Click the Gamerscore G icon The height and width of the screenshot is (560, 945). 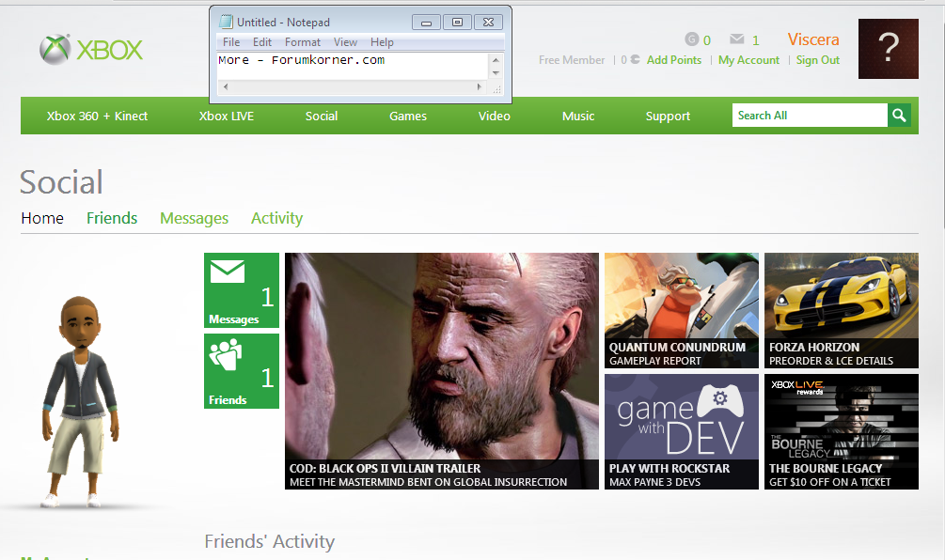click(x=691, y=39)
